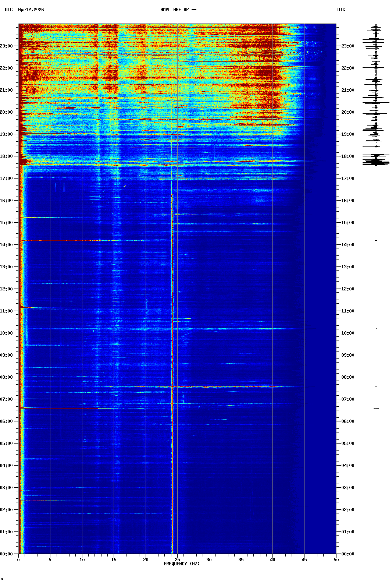
Task: Click the 25 Hz frequency tick label
Action: 177,560
